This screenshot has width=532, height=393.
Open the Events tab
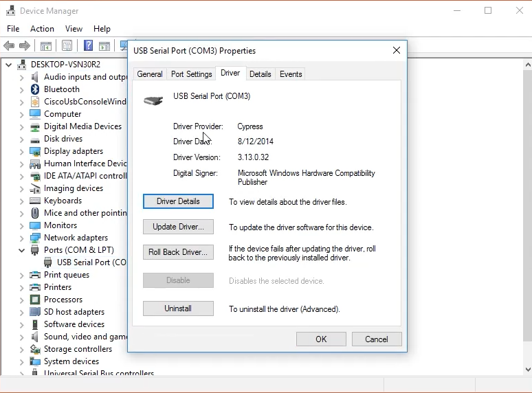pyautogui.click(x=291, y=74)
